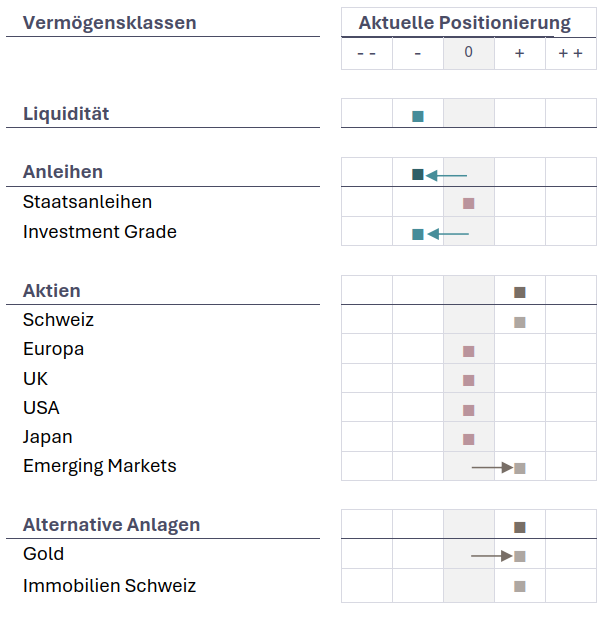Click the teal arrow in Anleihen row
Screen dimensions: 611x617
[447, 175]
